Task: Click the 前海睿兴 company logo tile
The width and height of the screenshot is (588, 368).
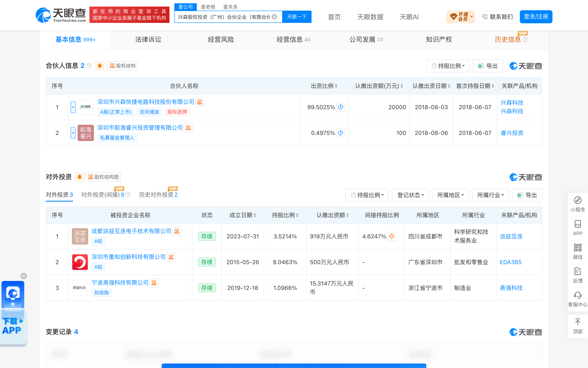Action: pos(86,133)
